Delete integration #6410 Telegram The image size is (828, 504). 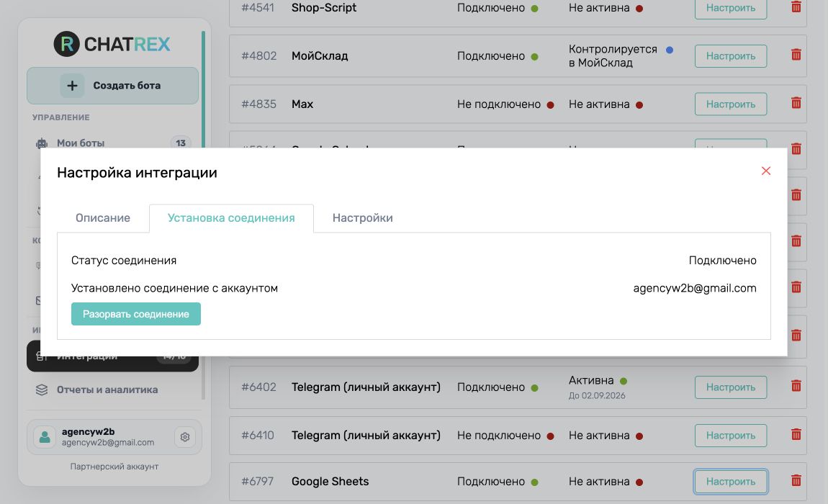point(796,434)
